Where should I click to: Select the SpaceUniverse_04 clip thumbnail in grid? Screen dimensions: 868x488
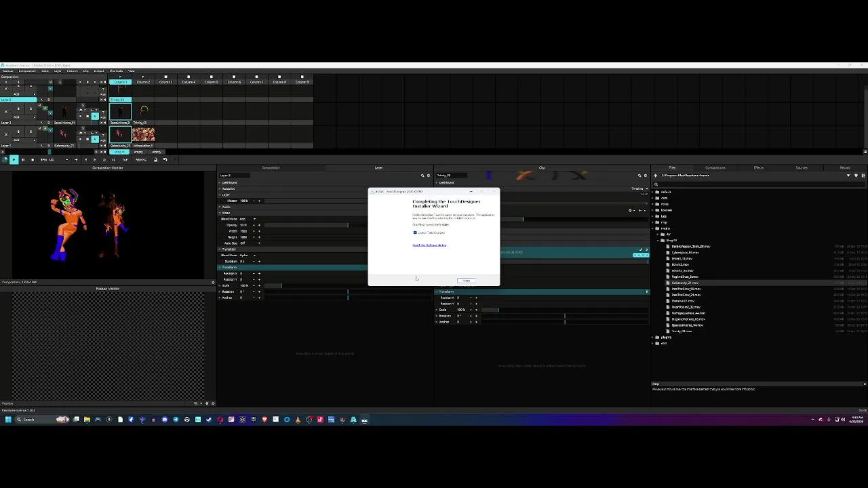tap(120, 111)
